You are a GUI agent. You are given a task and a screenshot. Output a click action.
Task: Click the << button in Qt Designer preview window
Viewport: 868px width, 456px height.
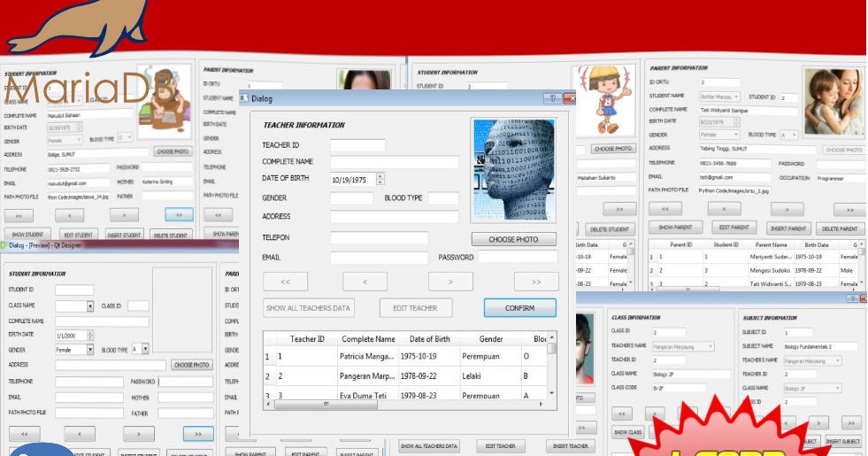(x=25, y=434)
